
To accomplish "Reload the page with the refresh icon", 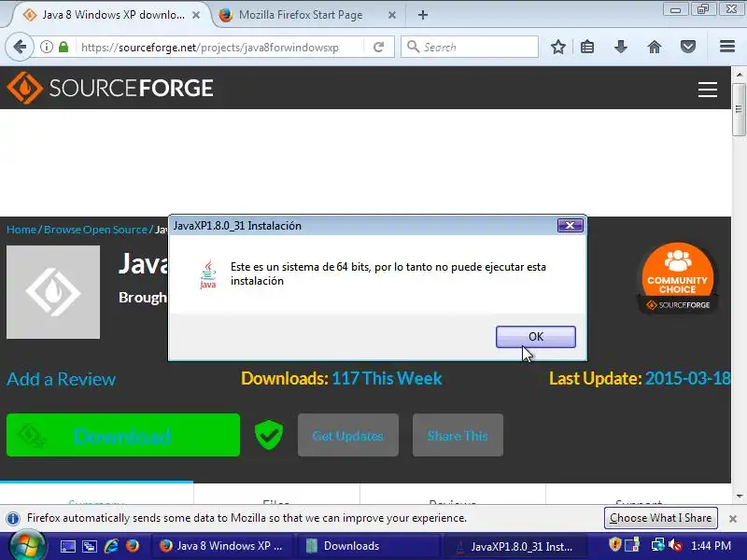I will [379, 48].
